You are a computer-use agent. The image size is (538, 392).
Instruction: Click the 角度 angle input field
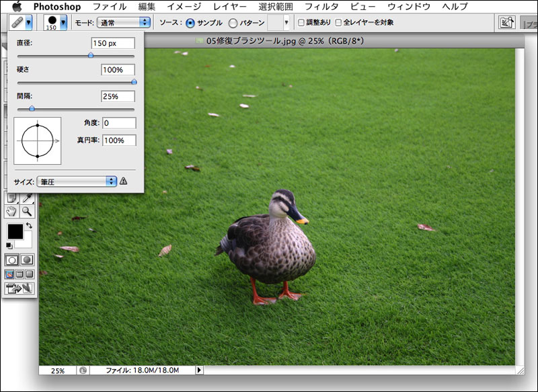click(x=119, y=123)
